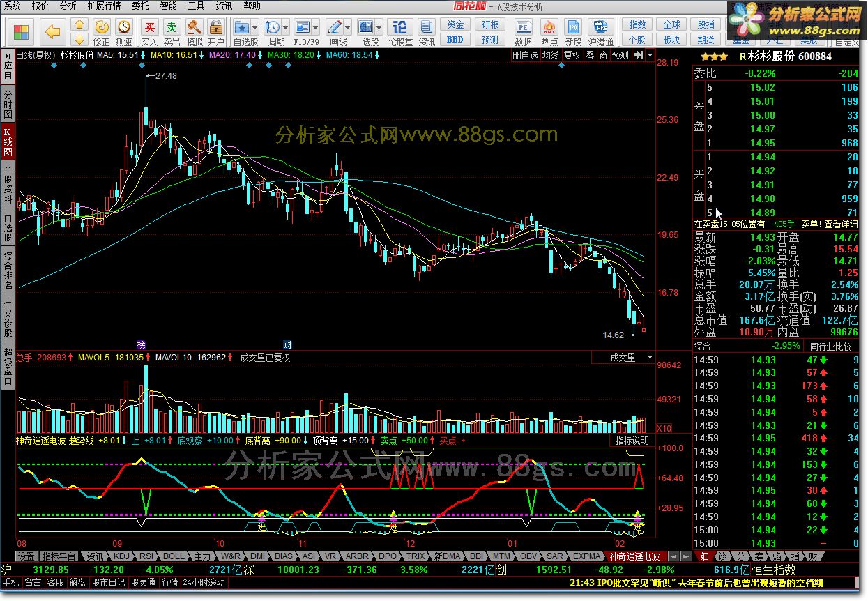Viewport: 868px width, 601px height.
Task: Click the 同行业比较 button
Action: pyautogui.click(x=831, y=347)
